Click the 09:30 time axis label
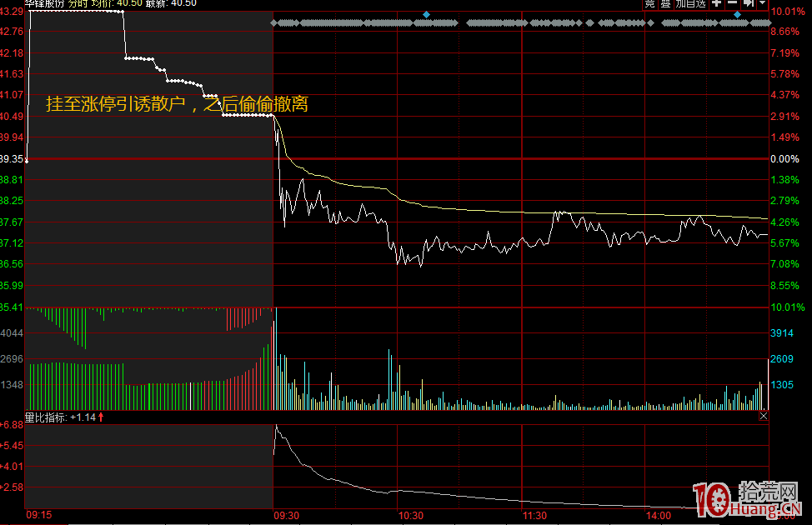This screenshot has width=812, height=525. coord(287,516)
